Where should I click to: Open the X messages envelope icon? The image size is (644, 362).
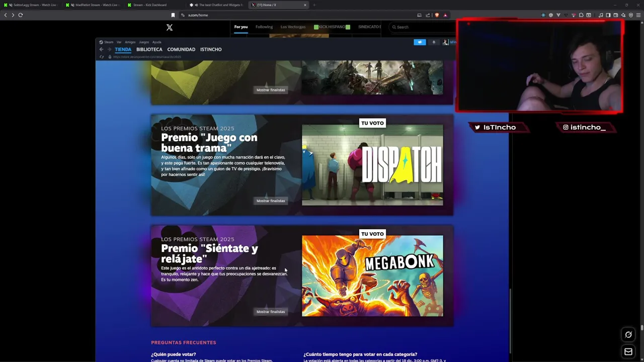click(628, 351)
